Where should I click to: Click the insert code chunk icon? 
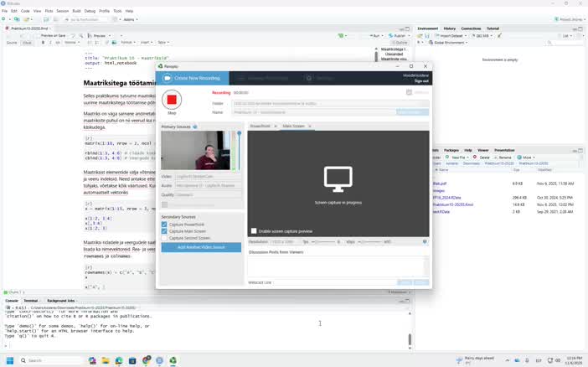[x=341, y=36]
